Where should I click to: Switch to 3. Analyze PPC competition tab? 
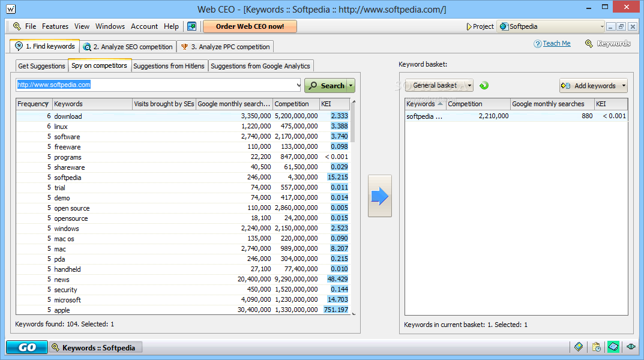pos(226,47)
